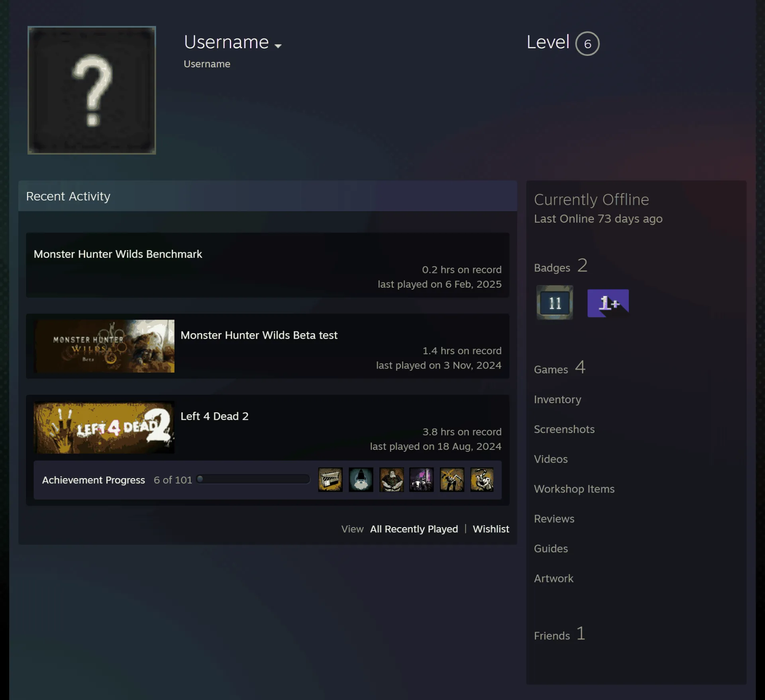
Task: Open the Friends list link
Action: point(559,634)
